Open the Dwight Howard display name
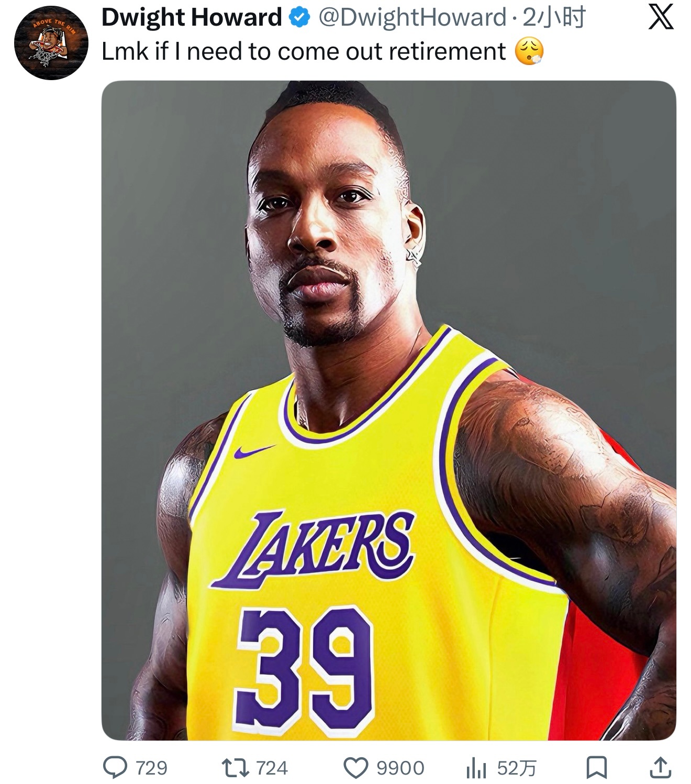Viewport: 691px width, 784px height. (191, 18)
